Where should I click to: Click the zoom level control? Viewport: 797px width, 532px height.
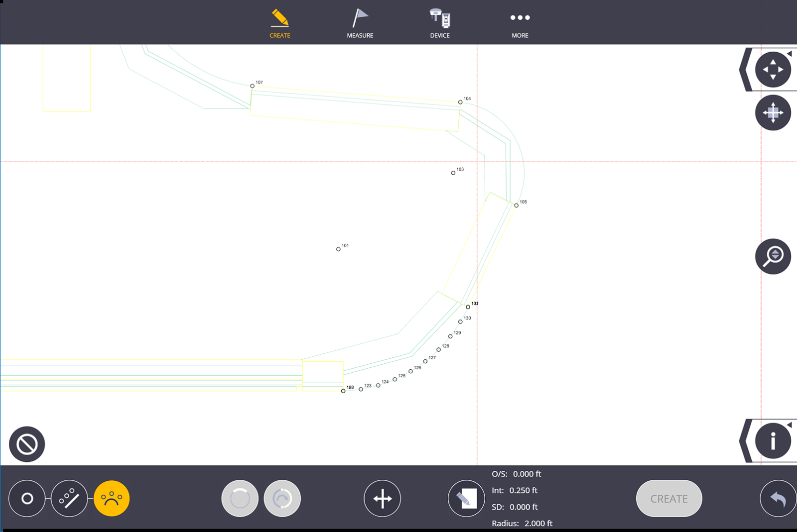[x=773, y=256]
